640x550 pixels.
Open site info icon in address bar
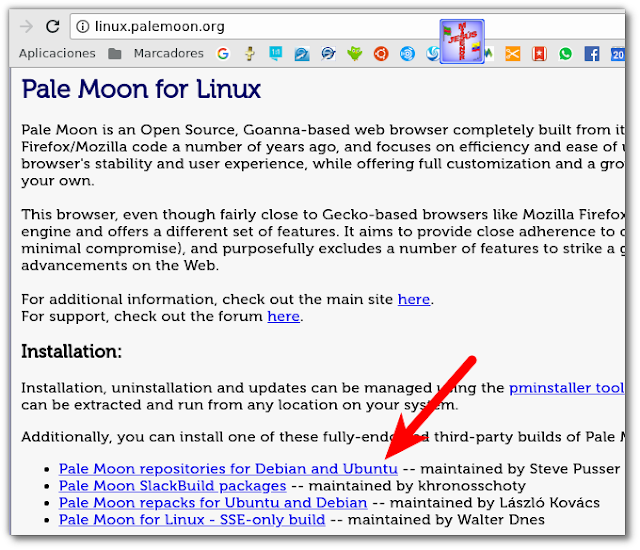pos(83,27)
